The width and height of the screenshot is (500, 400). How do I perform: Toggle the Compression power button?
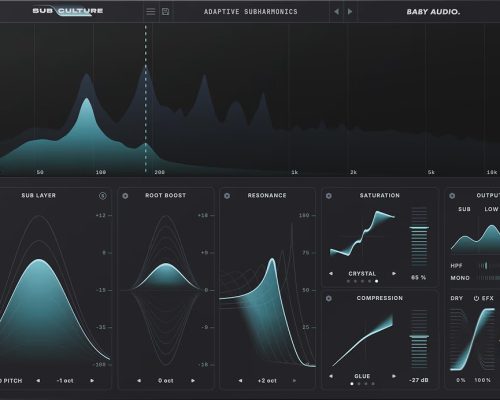click(x=329, y=298)
